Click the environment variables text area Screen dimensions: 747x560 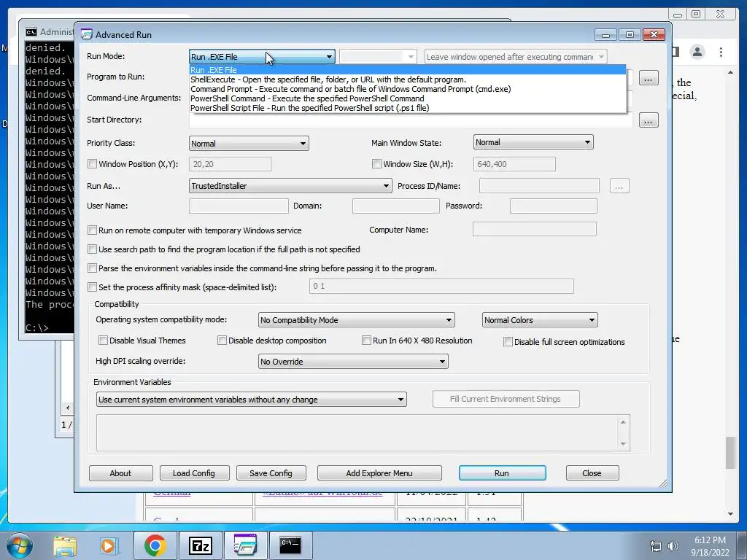357,433
